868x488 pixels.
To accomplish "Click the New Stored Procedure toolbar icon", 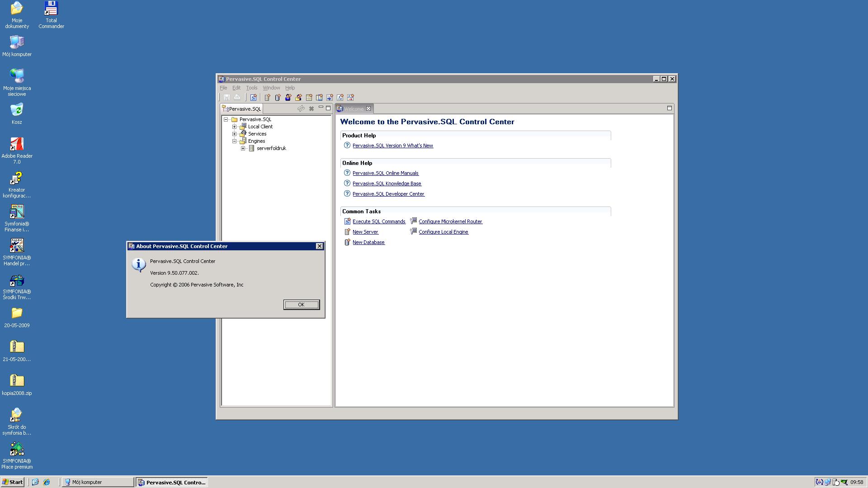I will (330, 97).
